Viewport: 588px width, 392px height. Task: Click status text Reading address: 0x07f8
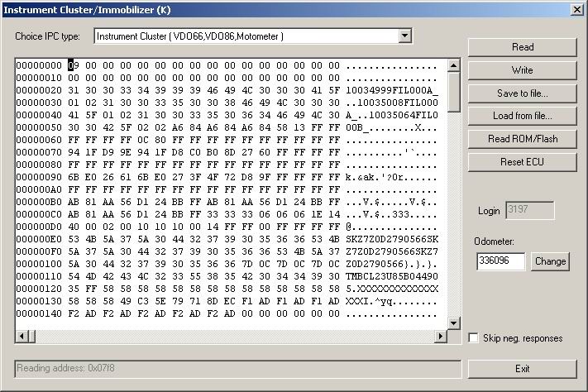pyautogui.click(x=65, y=368)
